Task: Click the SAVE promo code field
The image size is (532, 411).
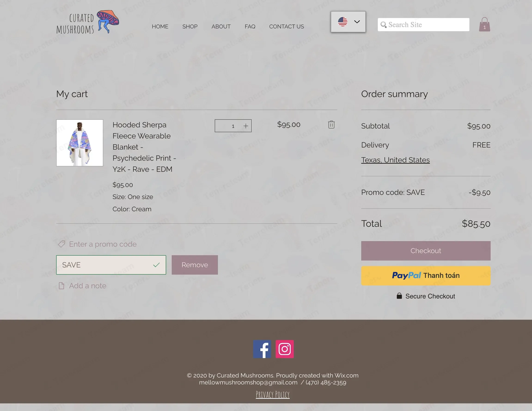Action: pyautogui.click(x=111, y=265)
